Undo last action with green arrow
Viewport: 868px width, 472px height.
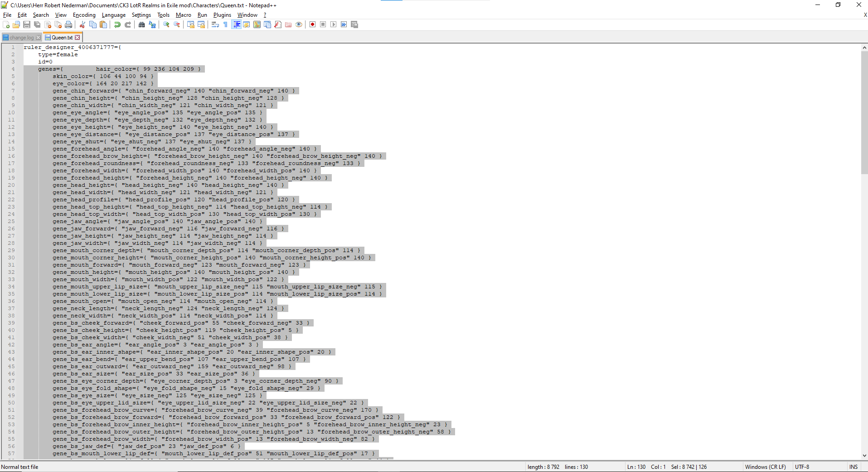coord(117,24)
